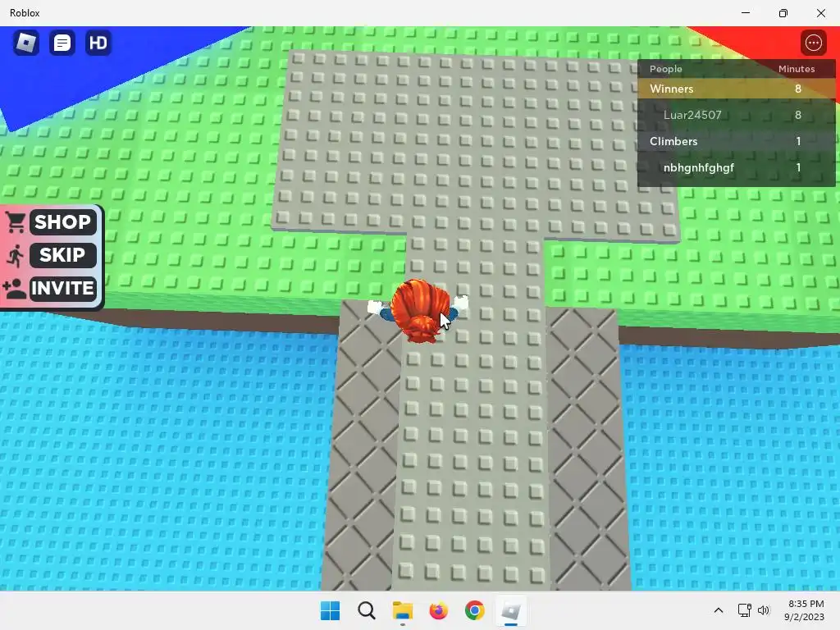840x630 pixels.
Task: Select the Winners team row
Action: [736, 89]
